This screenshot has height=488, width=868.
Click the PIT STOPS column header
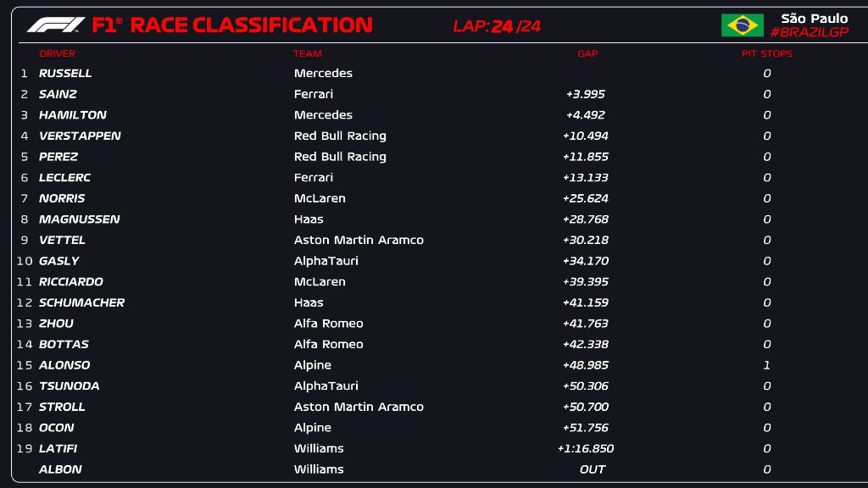pos(766,53)
